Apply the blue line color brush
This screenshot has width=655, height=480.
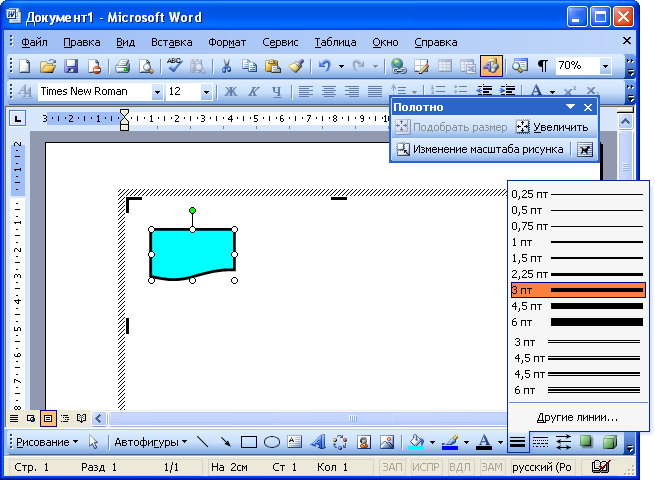[x=450, y=442]
